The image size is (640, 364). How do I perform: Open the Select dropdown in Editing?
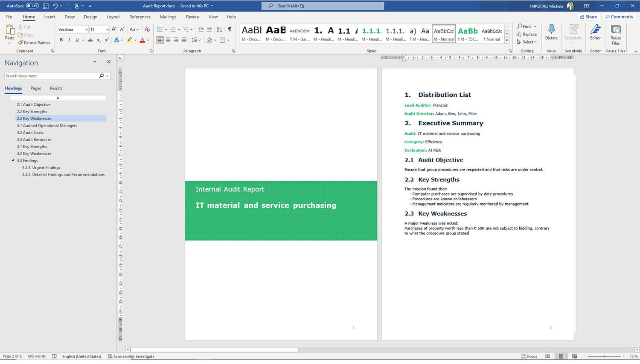(x=527, y=42)
